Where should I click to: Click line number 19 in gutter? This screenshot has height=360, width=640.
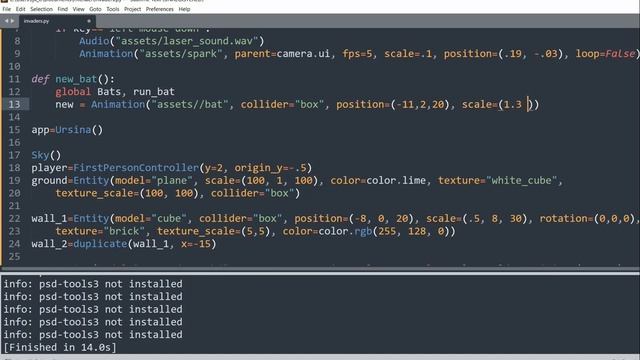pos(14,180)
